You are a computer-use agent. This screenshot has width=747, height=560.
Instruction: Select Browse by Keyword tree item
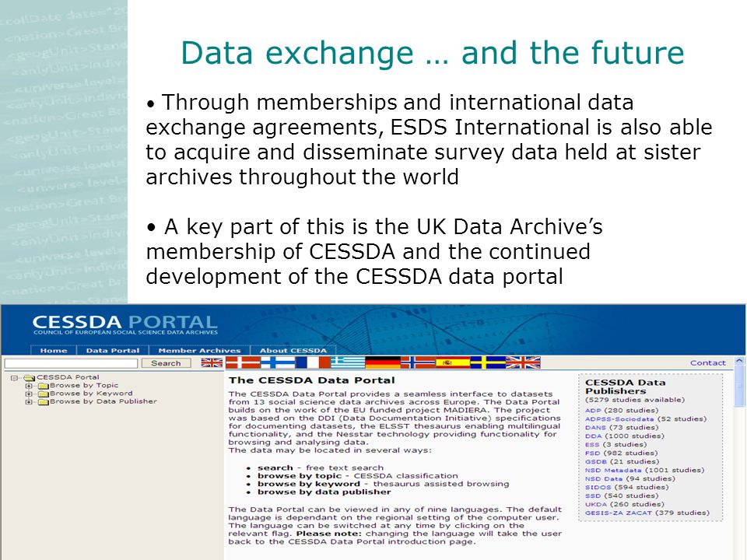click(91, 394)
